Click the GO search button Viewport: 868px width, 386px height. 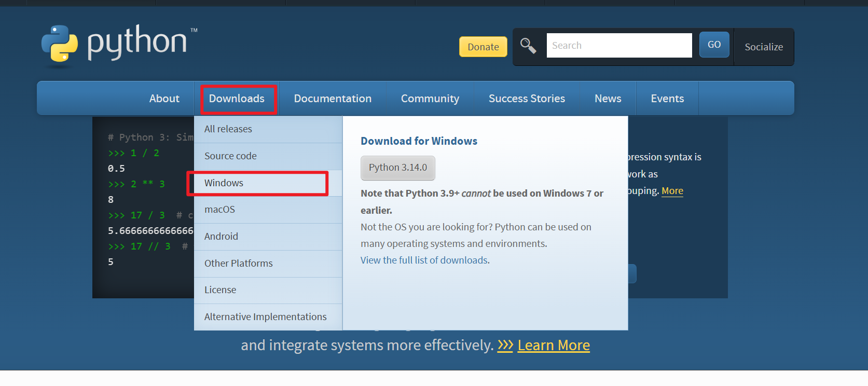point(714,45)
